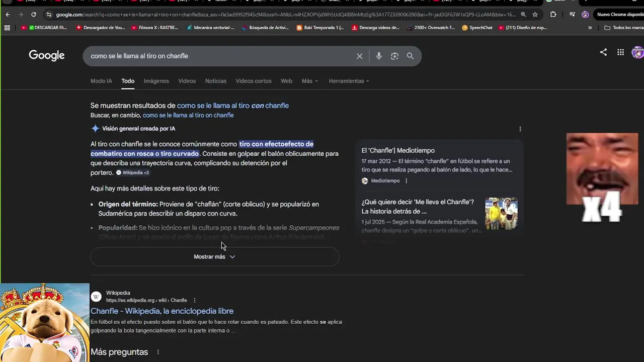Open the Chrome profile avatar in toolbar

click(x=585, y=15)
